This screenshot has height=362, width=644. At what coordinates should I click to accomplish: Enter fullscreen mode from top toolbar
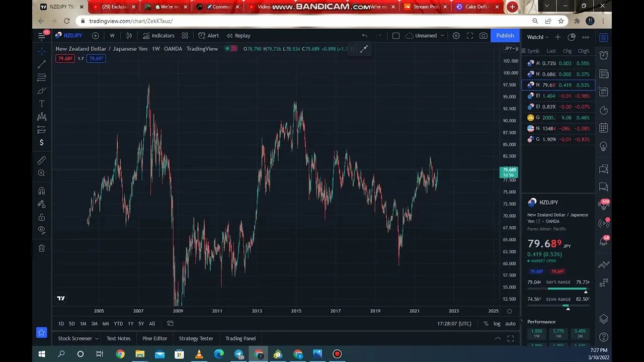coord(470,36)
